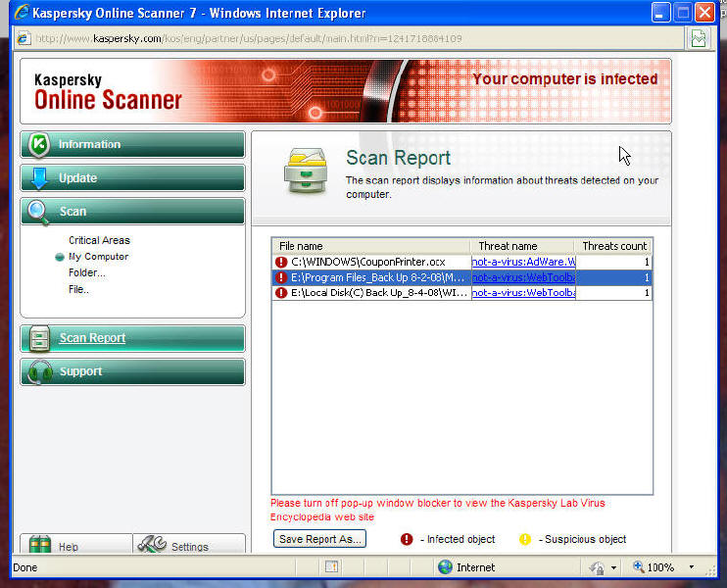This screenshot has height=588, width=727.
Task: Select the C:\WINDOWS\CouponPrinter.ocx row
Action: (462, 262)
